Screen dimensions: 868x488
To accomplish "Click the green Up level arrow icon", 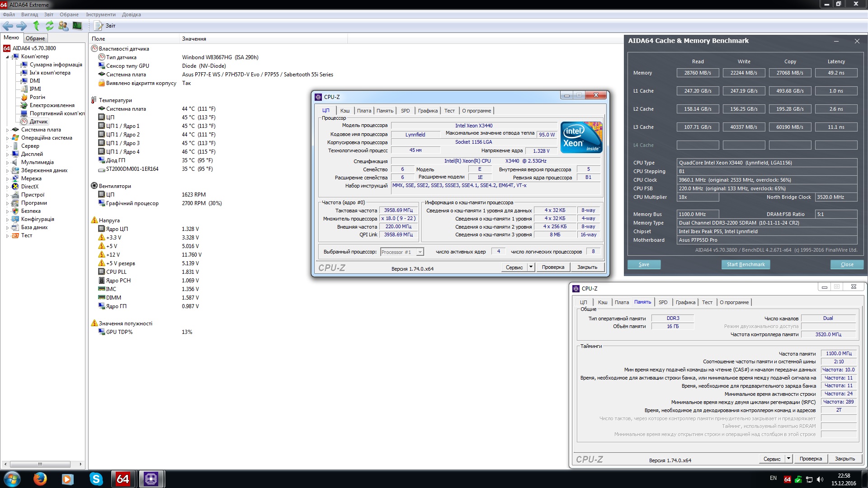I will point(36,26).
